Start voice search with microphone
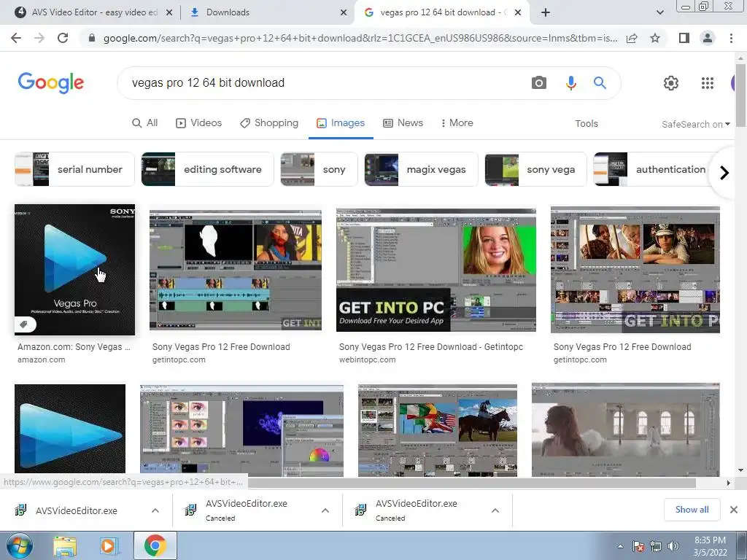This screenshot has height=560, width=747. 570,83
